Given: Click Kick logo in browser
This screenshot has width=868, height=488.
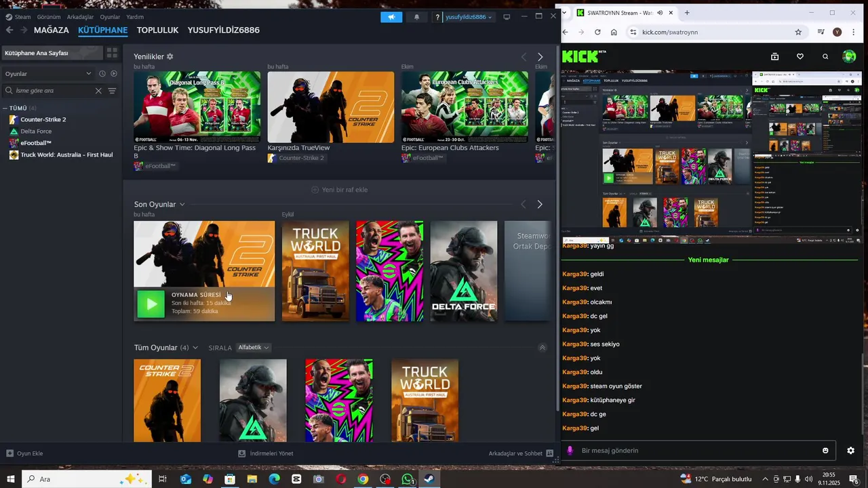Looking at the screenshot, I should (584, 56).
